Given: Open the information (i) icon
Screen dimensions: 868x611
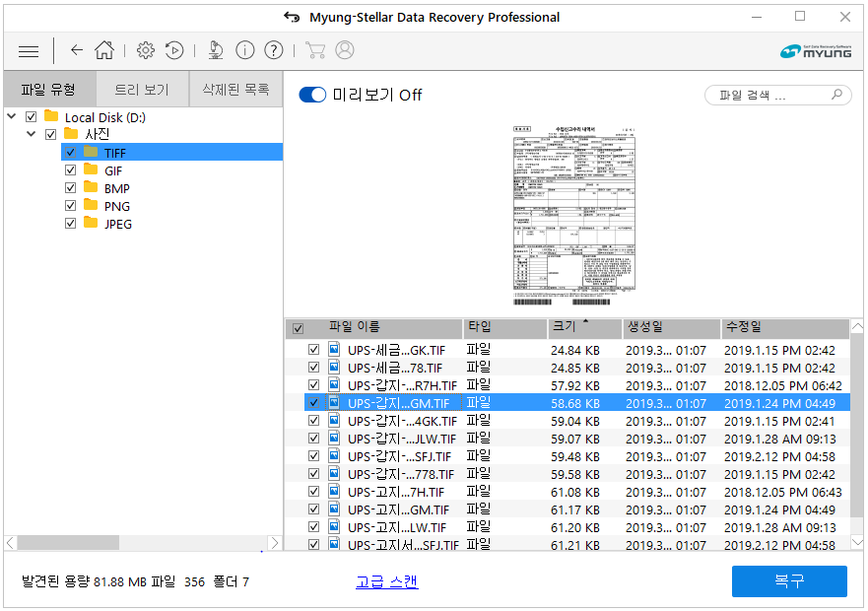Looking at the screenshot, I should pyautogui.click(x=245, y=50).
